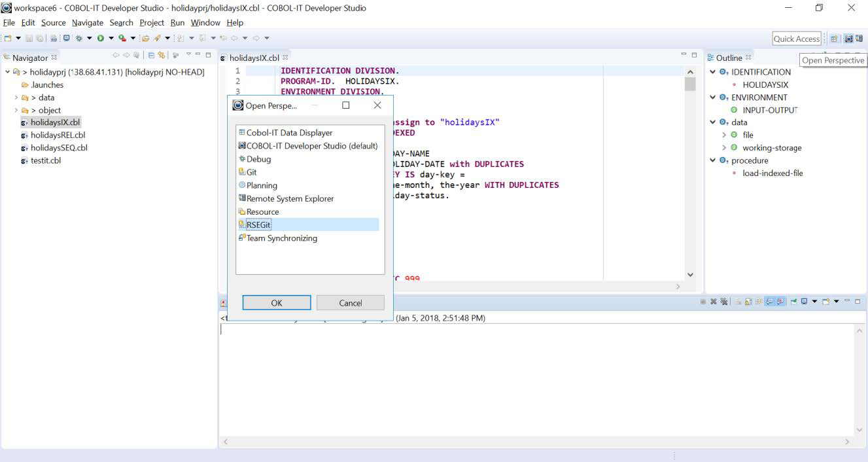Click the Pin Console icon
Viewport: 868px width, 462px height.
(x=793, y=302)
